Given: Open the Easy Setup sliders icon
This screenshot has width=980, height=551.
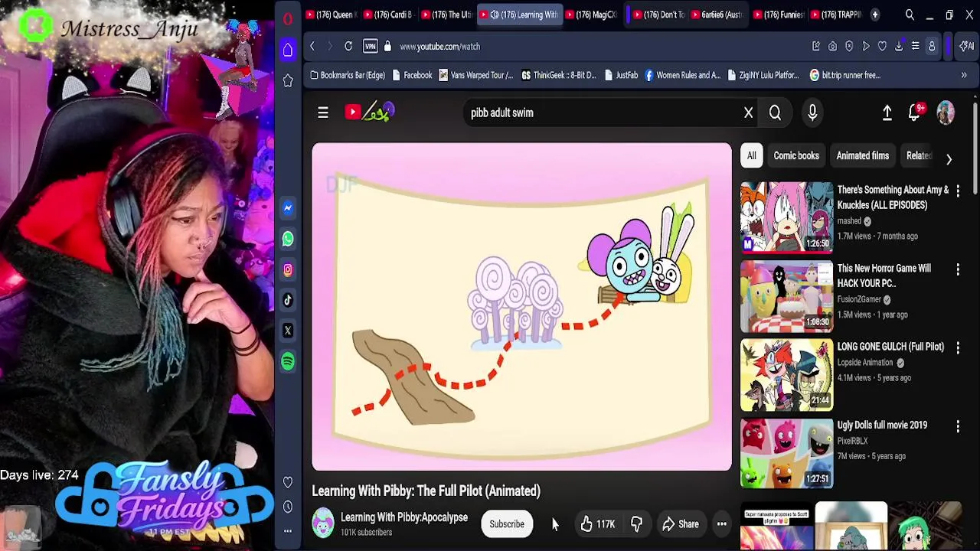Looking at the screenshot, I should (915, 47).
